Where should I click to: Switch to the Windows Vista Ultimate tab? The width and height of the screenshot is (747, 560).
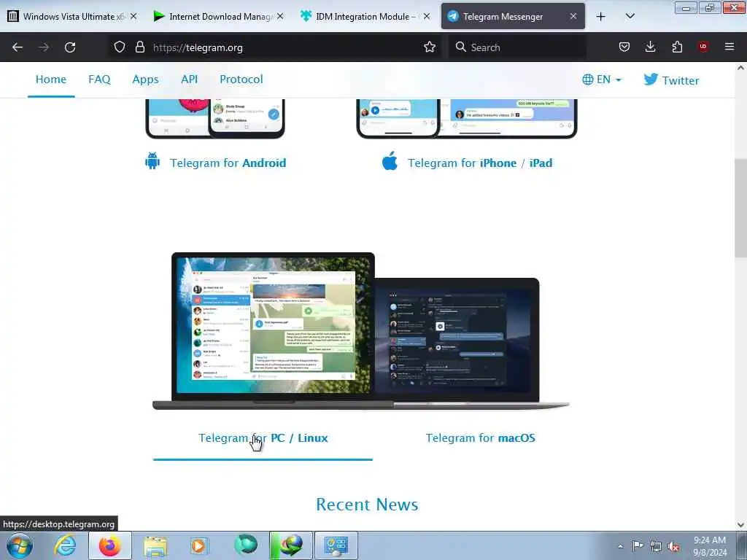[x=73, y=17]
